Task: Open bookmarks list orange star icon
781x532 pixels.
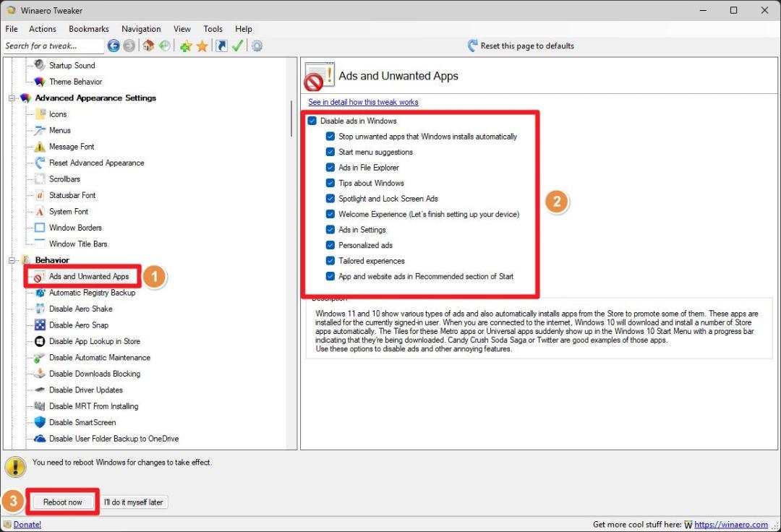Action: 202,46
